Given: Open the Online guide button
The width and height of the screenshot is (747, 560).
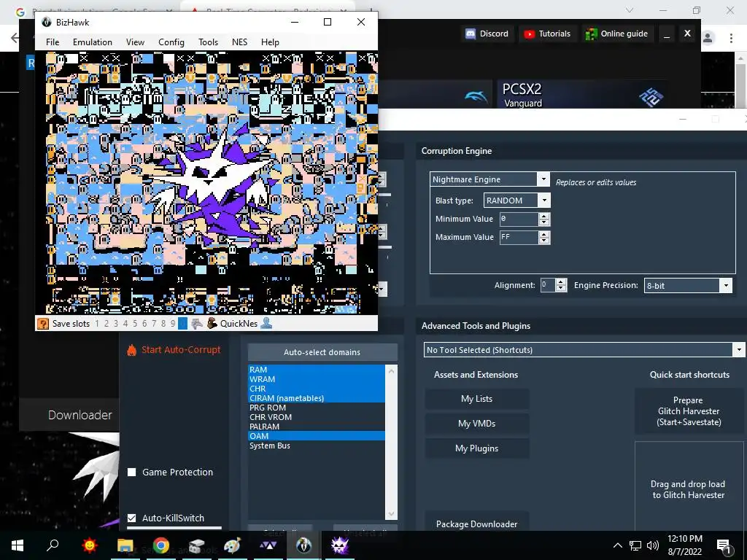Looking at the screenshot, I should click(x=617, y=34).
